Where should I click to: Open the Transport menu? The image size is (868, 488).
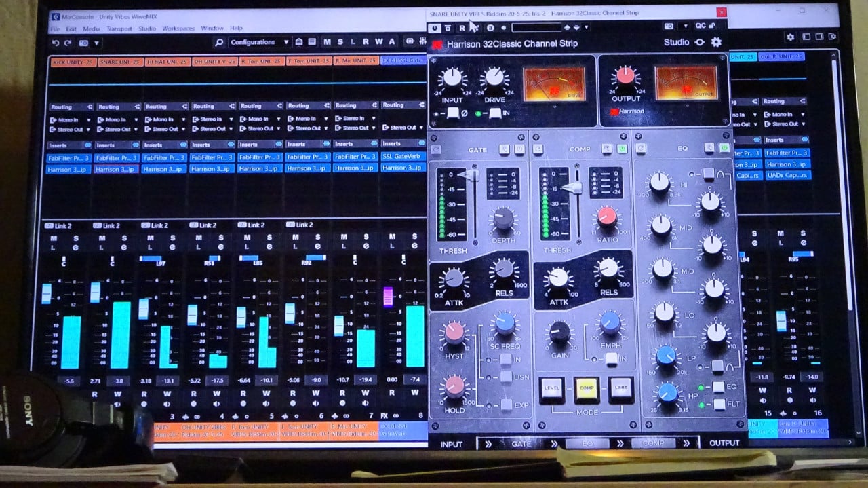point(119,29)
